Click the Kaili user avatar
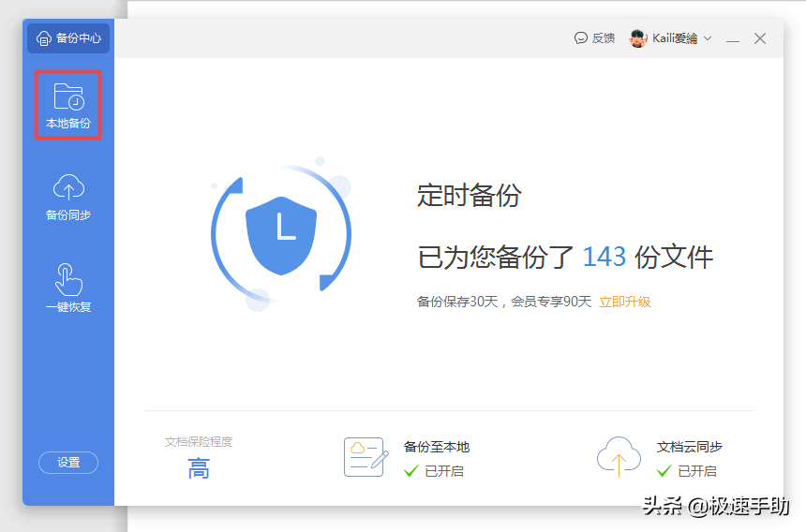Viewport: 806px width, 532px height. 638,38
